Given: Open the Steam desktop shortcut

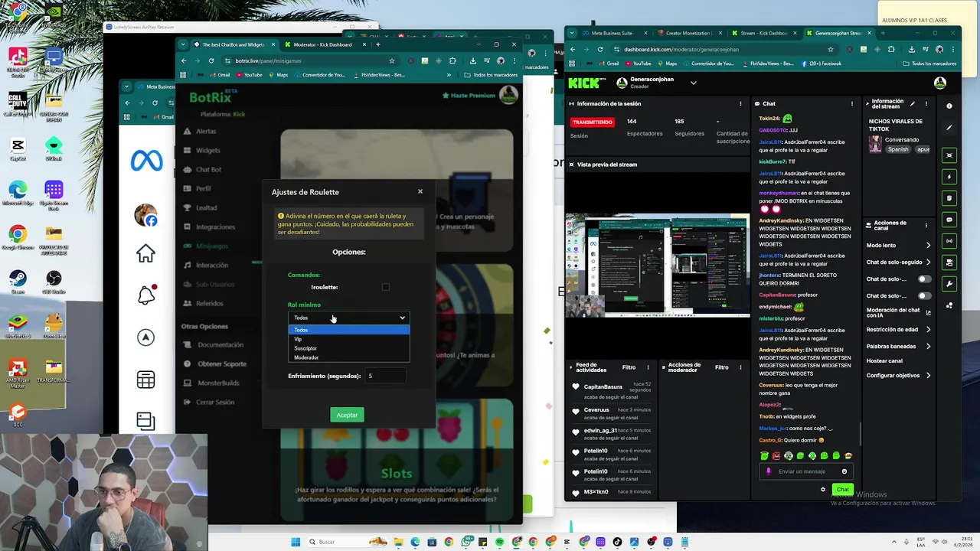Looking at the screenshot, I should tap(17, 282).
